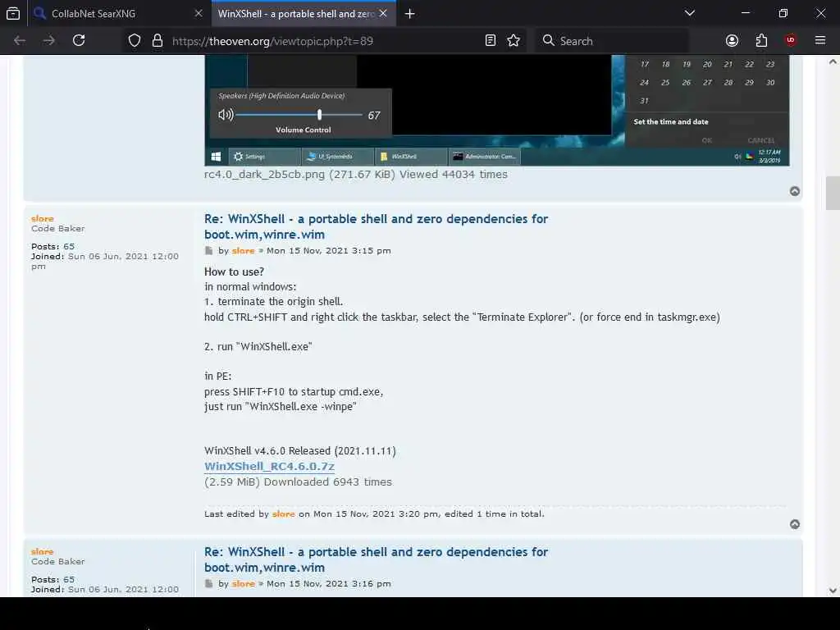This screenshot has height=630, width=840.
Task: Close the CollabNet SearXNG tab
Action: 199,13
